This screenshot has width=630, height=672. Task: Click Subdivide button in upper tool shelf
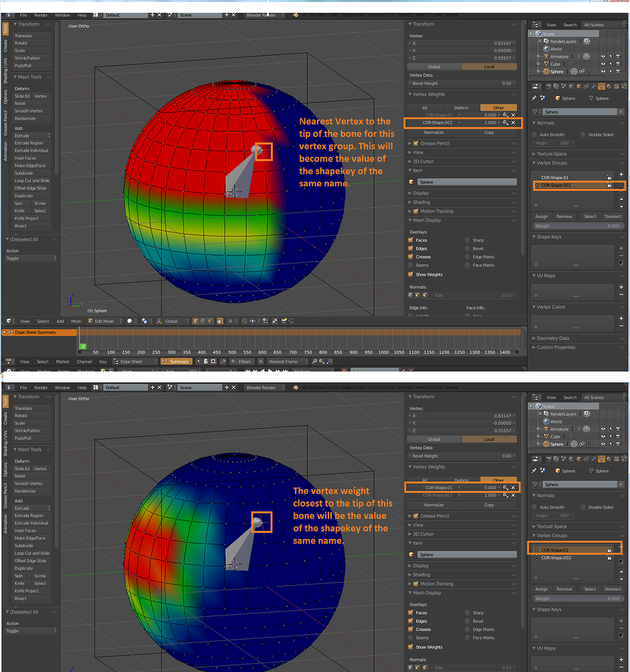(x=32, y=173)
